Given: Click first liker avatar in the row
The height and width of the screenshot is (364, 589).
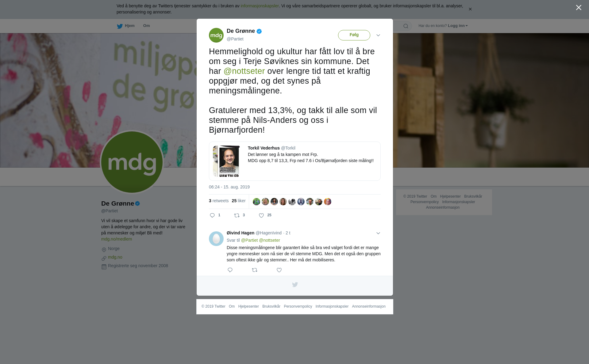Looking at the screenshot, I should pos(256,202).
